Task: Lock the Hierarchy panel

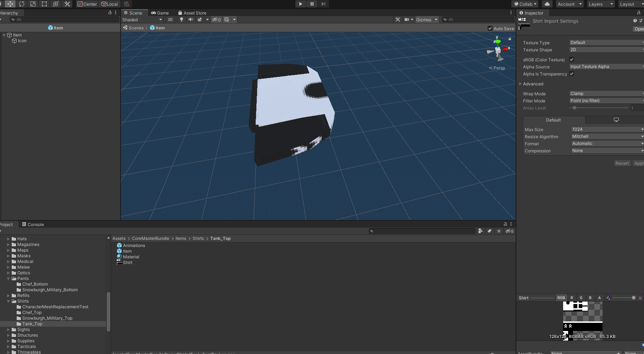Action: click(110, 12)
